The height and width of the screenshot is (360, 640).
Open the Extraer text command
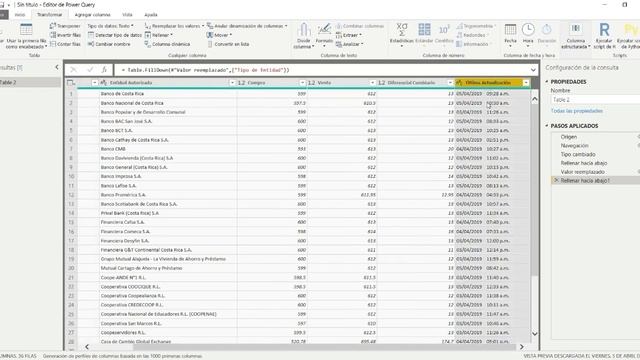349,35
